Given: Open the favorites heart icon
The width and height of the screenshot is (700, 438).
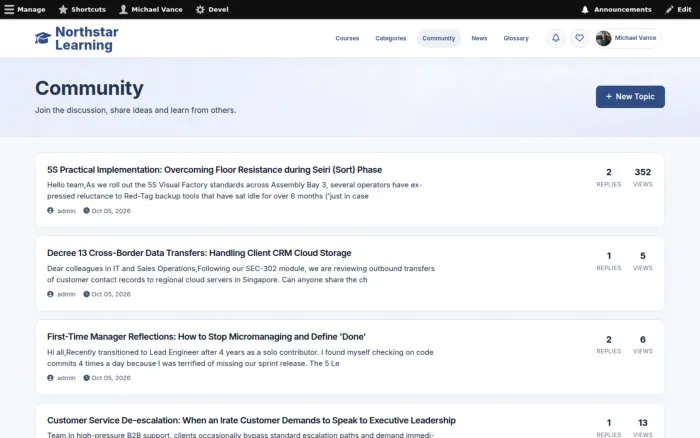Looking at the screenshot, I should [x=579, y=38].
